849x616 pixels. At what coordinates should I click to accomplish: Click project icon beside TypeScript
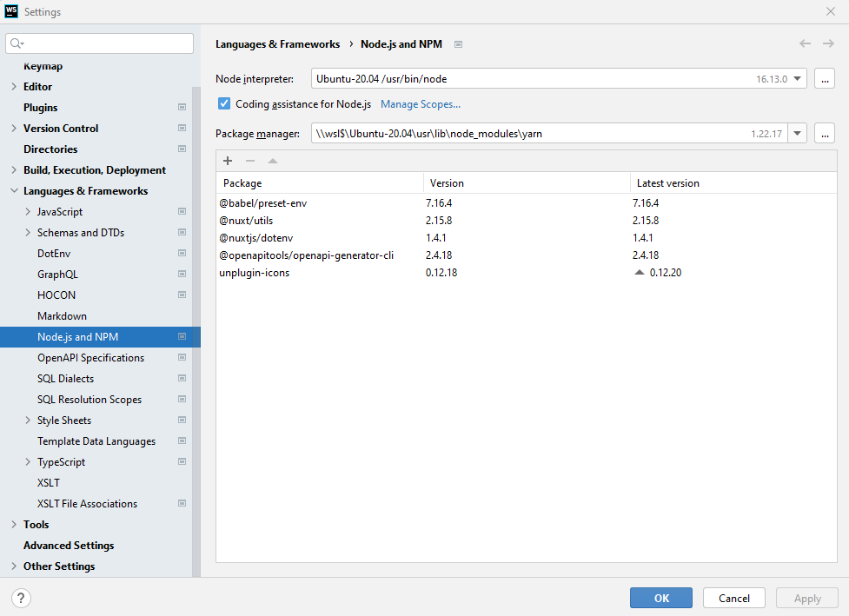click(182, 461)
